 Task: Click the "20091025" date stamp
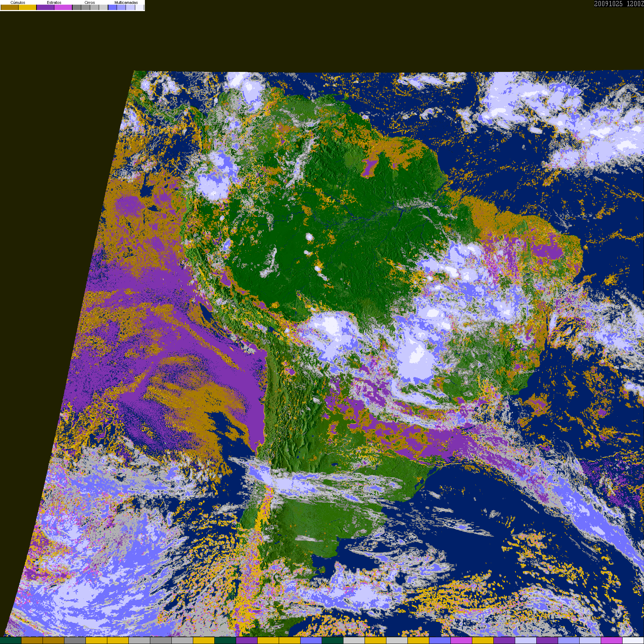(609, 4)
